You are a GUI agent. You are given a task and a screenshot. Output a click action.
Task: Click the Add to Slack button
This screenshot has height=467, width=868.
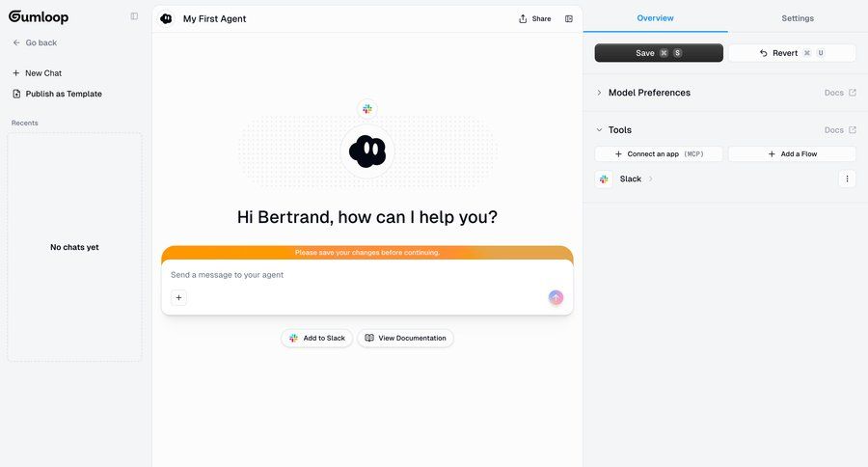click(316, 338)
